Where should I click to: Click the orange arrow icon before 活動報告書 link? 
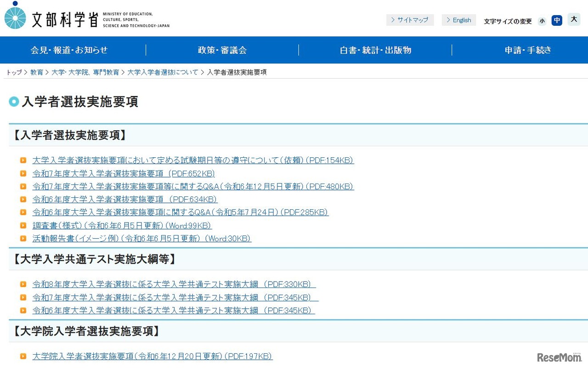tap(23, 238)
